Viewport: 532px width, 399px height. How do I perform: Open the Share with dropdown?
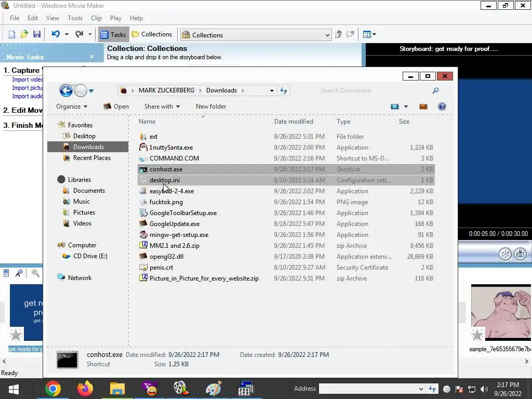[x=162, y=107]
